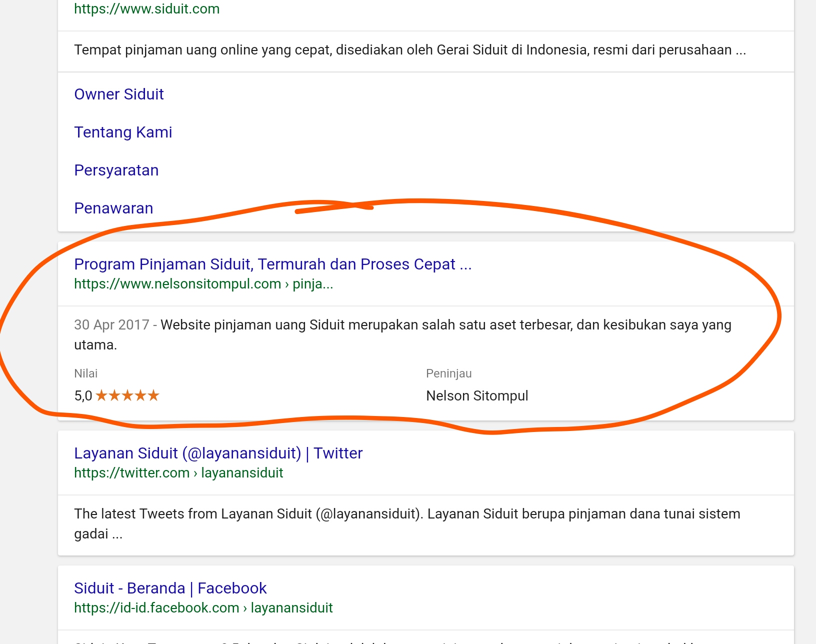This screenshot has width=816, height=644.
Task: Click the id-id.facebook.com layanansiduit URL
Action: click(x=203, y=608)
